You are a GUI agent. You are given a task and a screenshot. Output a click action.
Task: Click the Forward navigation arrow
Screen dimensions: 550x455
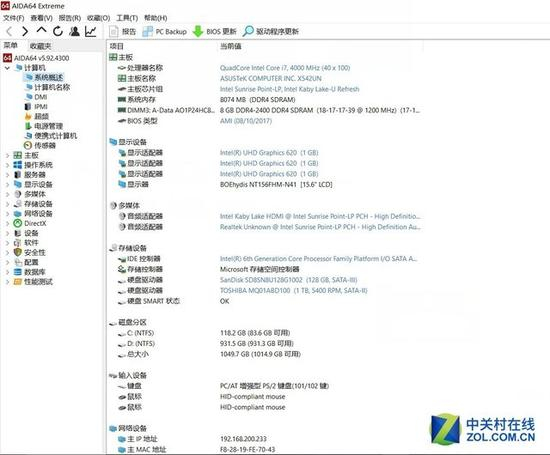click(x=25, y=32)
